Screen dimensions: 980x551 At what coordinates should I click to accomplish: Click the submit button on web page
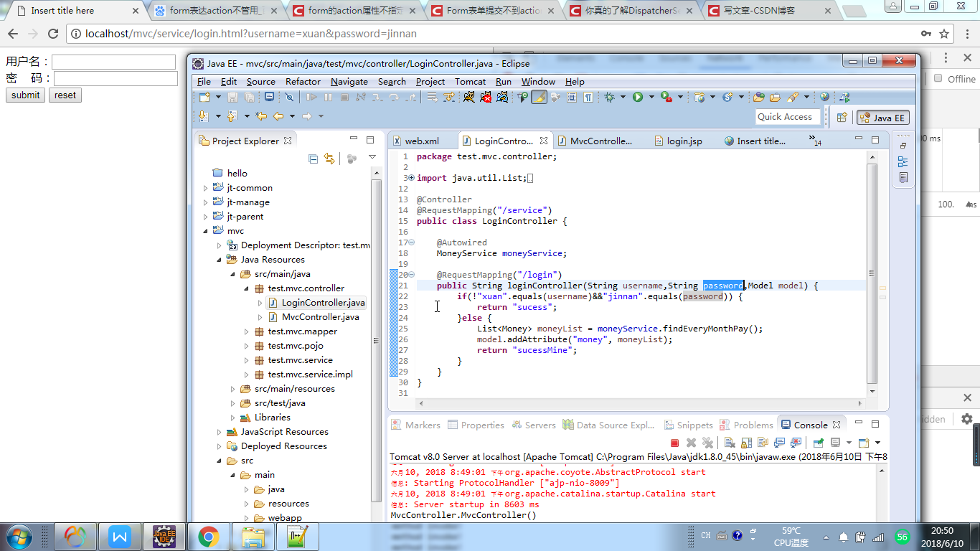pos(26,95)
